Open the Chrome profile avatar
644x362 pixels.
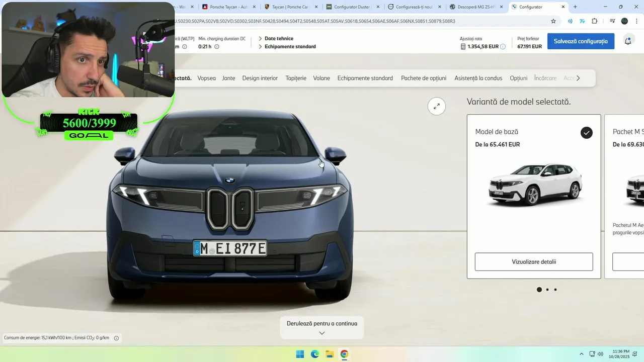click(x=624, y=21)
